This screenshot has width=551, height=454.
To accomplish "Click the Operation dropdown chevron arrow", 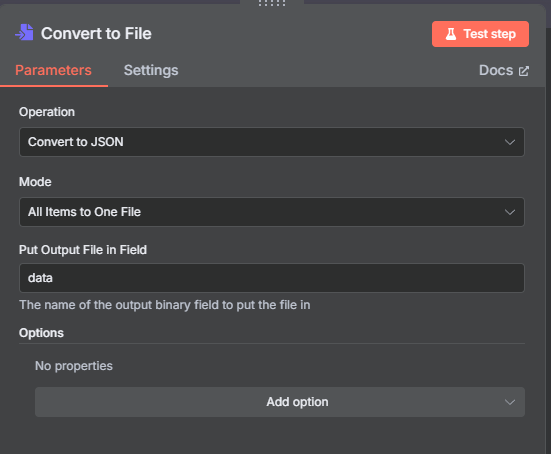I will coord(510,142).
